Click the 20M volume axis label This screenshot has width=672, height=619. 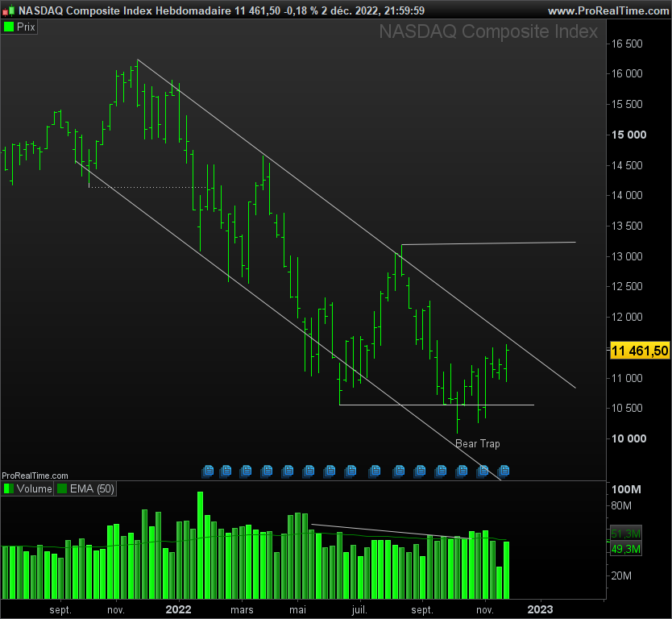click(x=621, y=575)
